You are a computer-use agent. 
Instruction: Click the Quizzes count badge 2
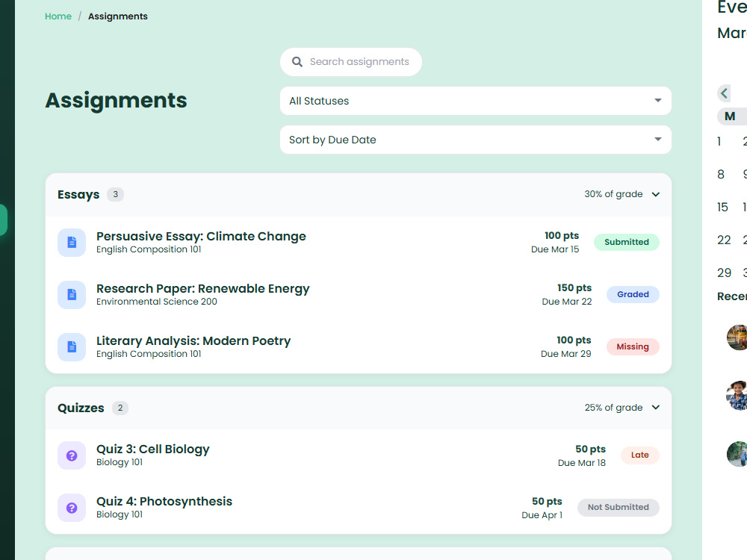(120, 408)
